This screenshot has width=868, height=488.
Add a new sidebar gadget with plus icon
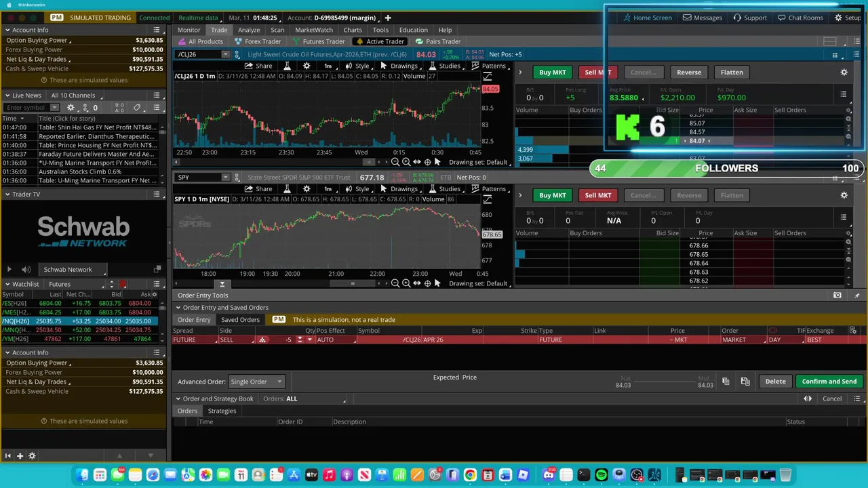pos(20,456)
